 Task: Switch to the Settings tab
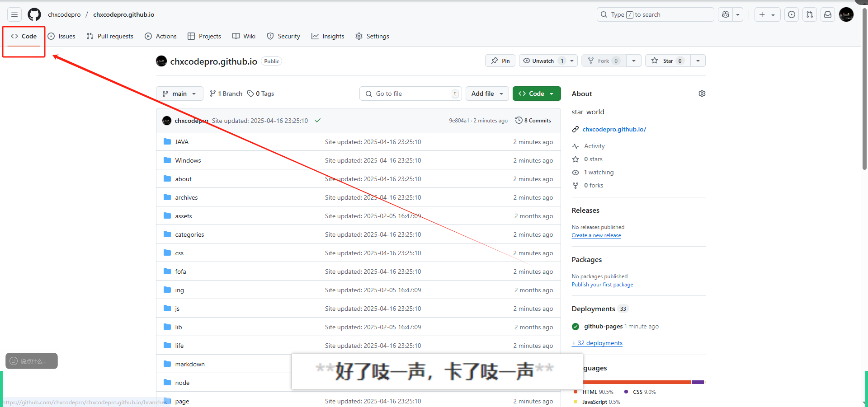372,36
